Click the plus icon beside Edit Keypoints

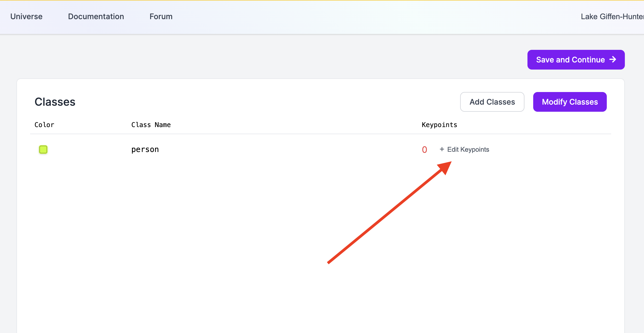click(x=442, y=149)
